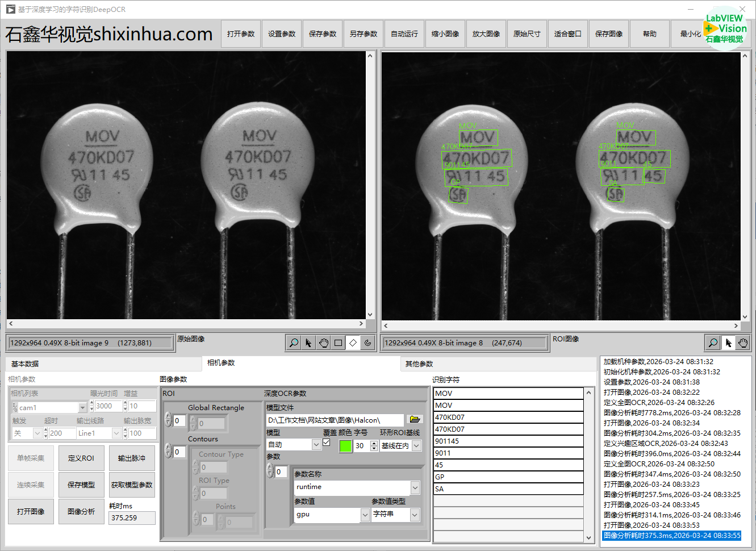
Task: Select the pointer tool under the original image
Action: click(x=308, y=343)
